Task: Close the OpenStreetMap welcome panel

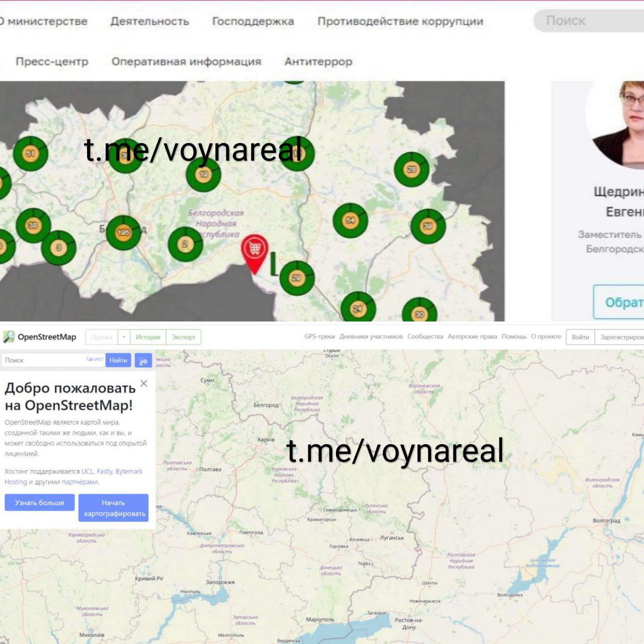Action: coord(144,384)
